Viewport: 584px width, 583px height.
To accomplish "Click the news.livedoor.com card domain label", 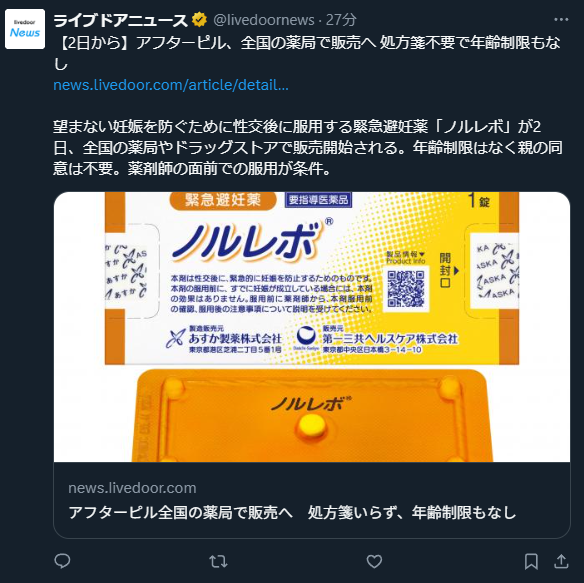I will pyautogui.click(x=132, y=488).
